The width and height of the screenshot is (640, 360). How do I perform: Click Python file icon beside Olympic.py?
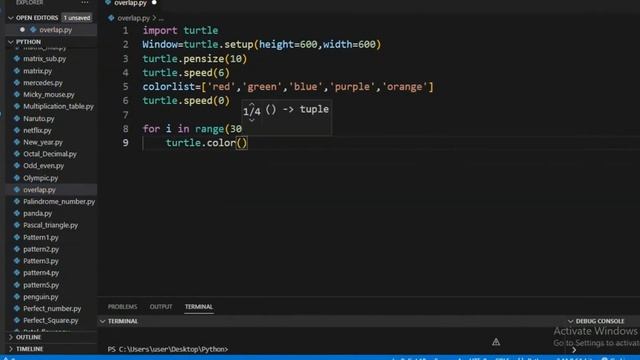click(17, 178)
